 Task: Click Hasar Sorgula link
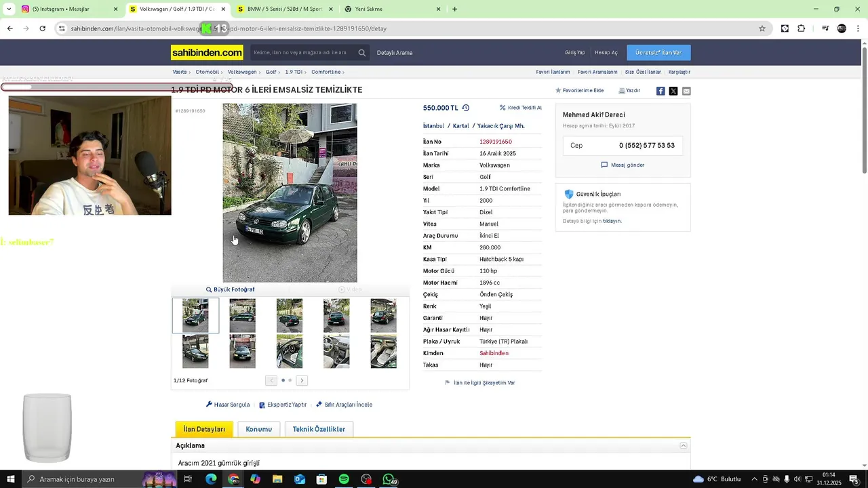(228, 405)
